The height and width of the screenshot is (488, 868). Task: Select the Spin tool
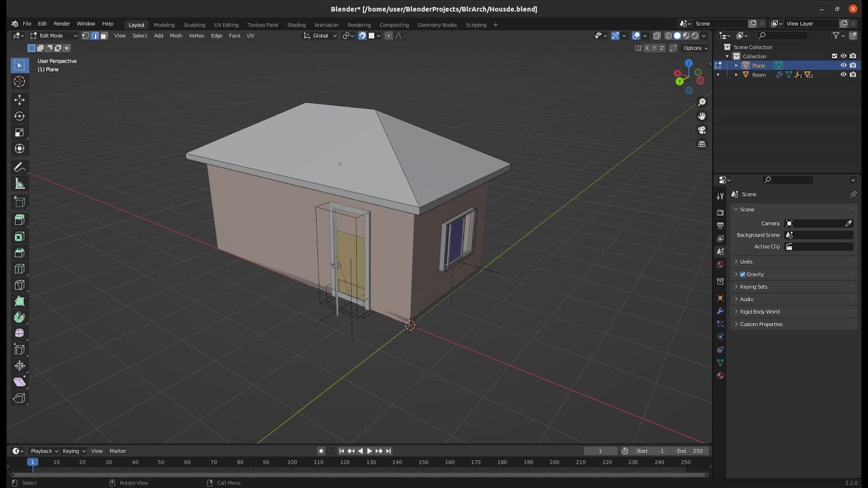20,317
